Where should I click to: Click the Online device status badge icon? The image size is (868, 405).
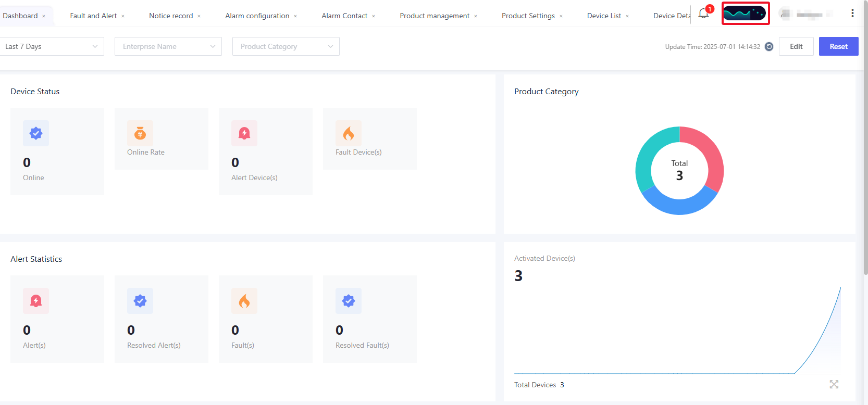36,133
